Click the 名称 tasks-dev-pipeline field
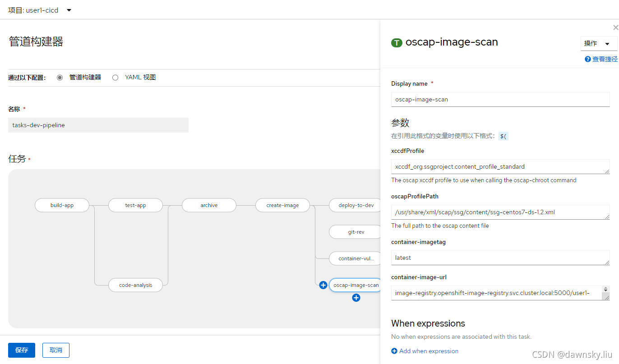 tap(98, 125)
